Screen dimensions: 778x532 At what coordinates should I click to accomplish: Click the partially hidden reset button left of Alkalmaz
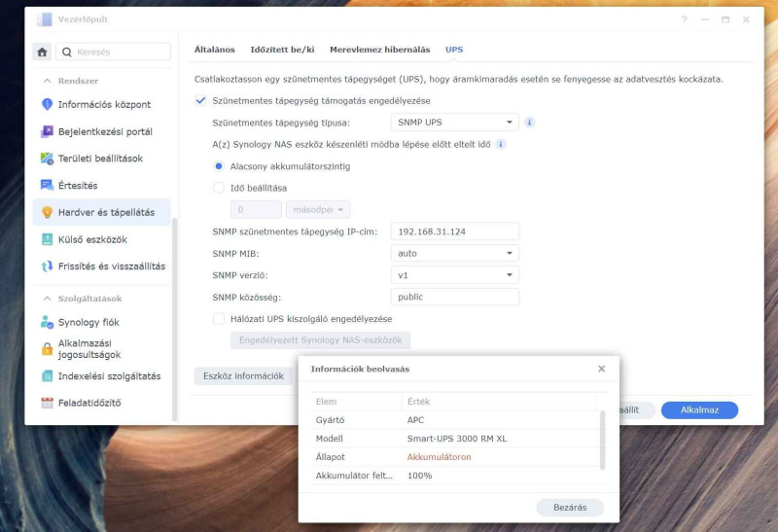(637, 409)
